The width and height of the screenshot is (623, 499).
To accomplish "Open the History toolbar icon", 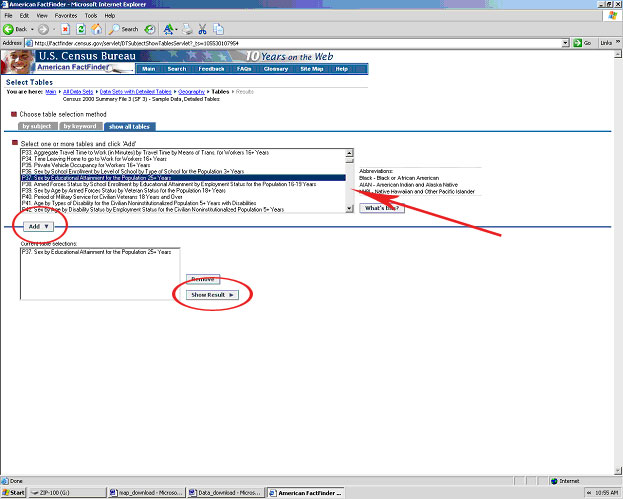I will [150, 29].
